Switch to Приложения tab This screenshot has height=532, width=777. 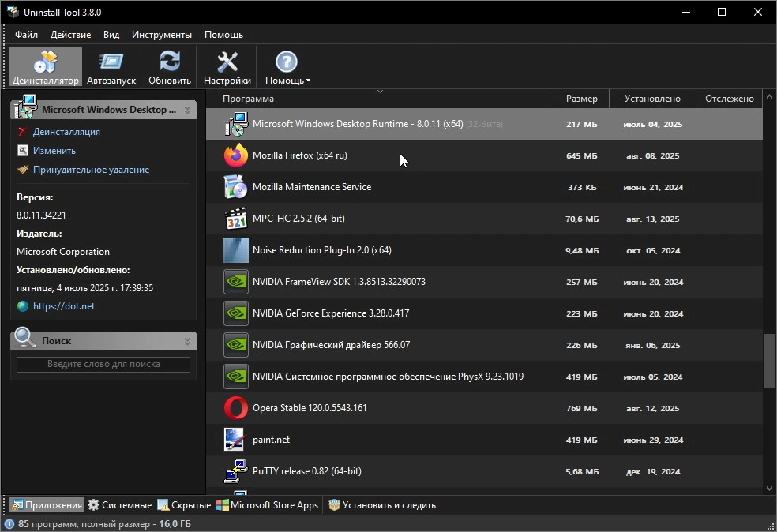pos(47,505)
